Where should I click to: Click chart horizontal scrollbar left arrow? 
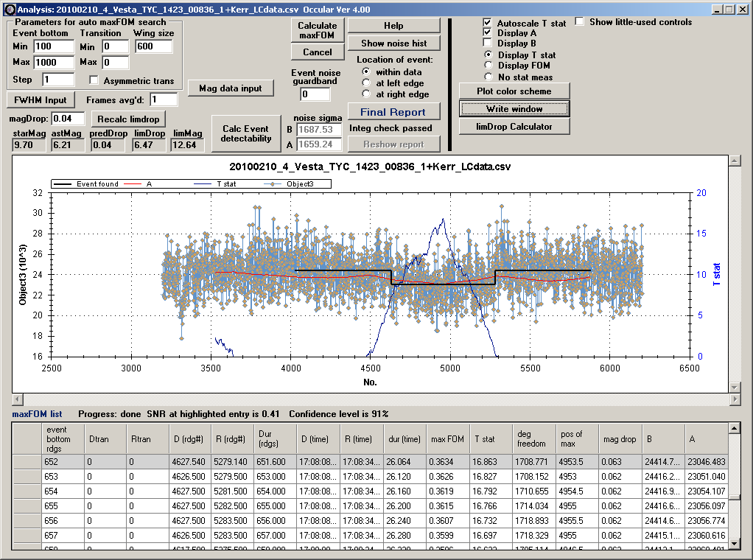[17, 399]
